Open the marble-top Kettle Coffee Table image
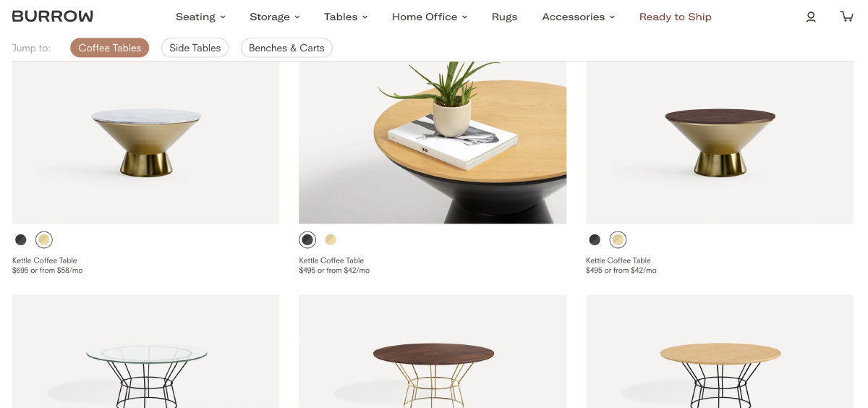Image resolution: width=868 pixels, height=408 pixels. click(x=145, y=143)
